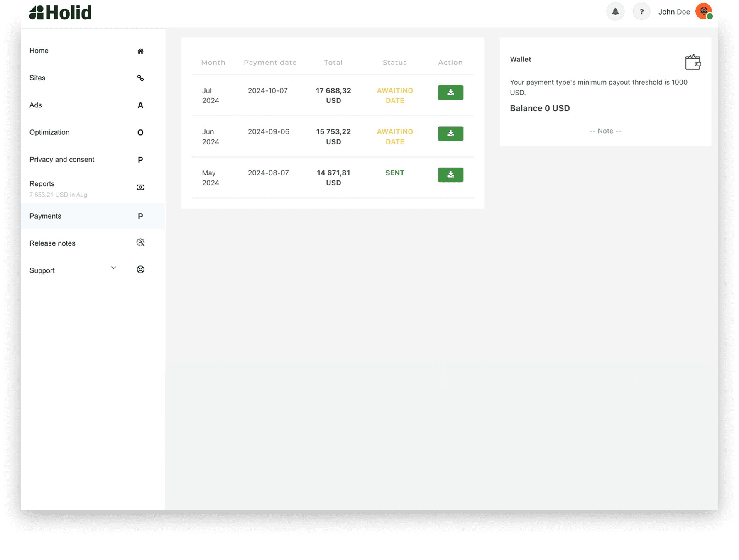The image size is (739, 560).
Task: Click the Payments 'P' icon
Action: click(140, 216)
